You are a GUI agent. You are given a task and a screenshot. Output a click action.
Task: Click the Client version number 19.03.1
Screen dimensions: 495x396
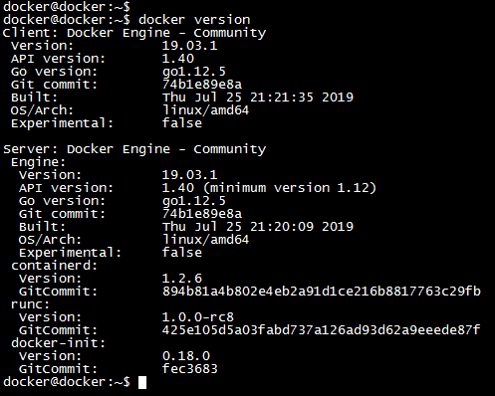click(190, 45)
